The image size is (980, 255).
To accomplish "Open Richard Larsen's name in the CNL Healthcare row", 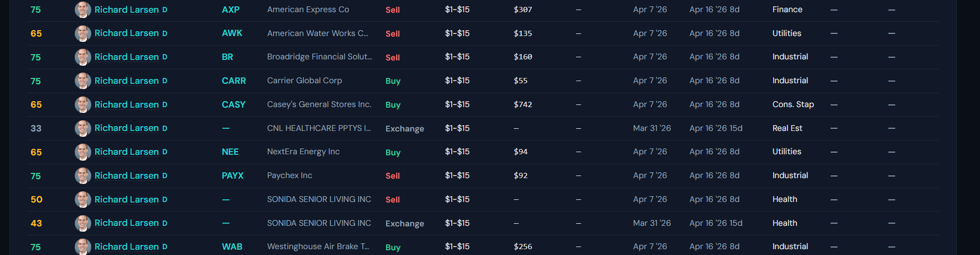I will tap(127, 128).
